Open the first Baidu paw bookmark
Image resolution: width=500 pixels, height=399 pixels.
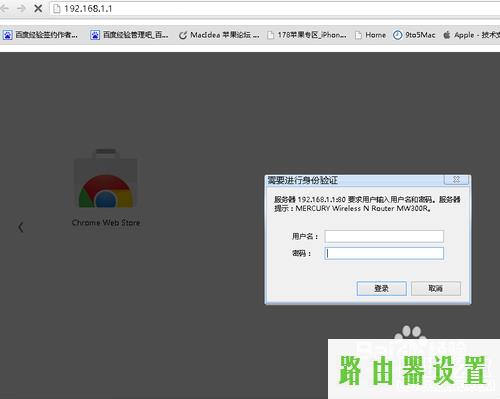point(40,35)
